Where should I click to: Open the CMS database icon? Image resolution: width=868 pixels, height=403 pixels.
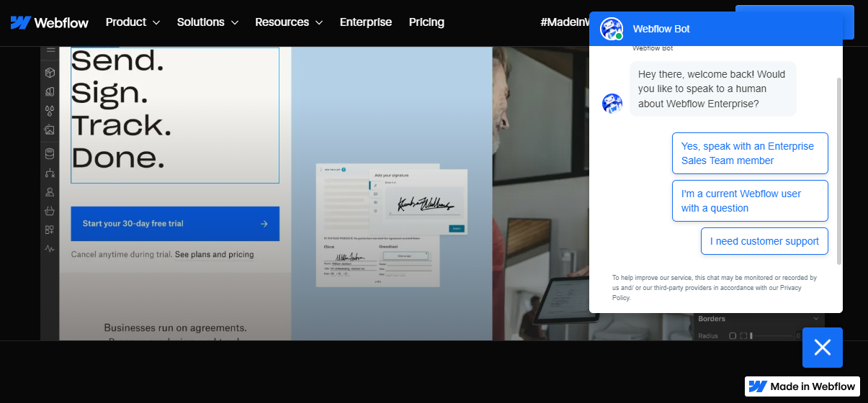(50, 153)
